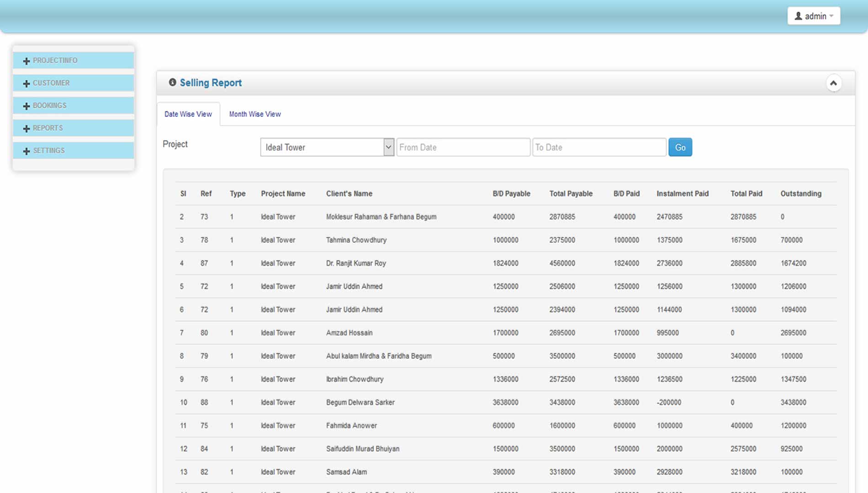Click Ref value 87
868x493 pixels.
coord(204,263)
